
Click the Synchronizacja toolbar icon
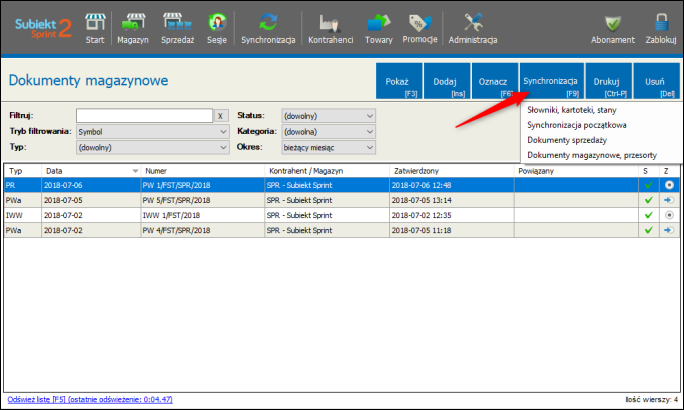coord(267,26)
